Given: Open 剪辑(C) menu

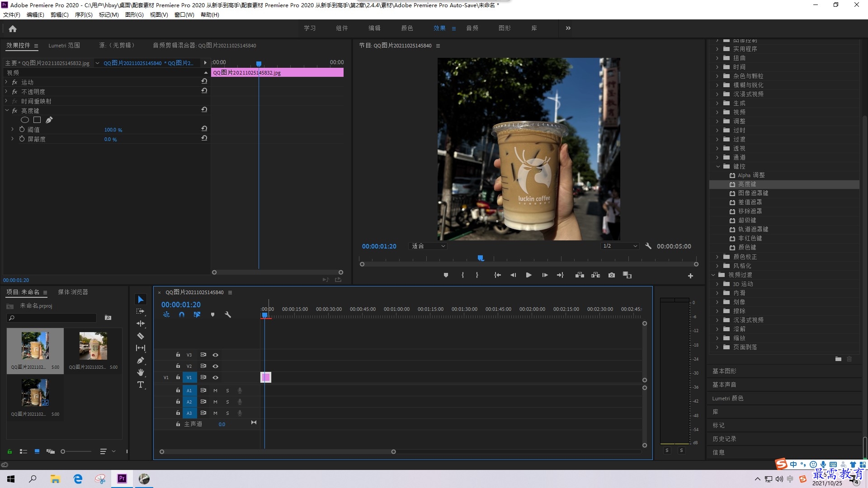Looking at the screenshot, I should tap(59, 15).
